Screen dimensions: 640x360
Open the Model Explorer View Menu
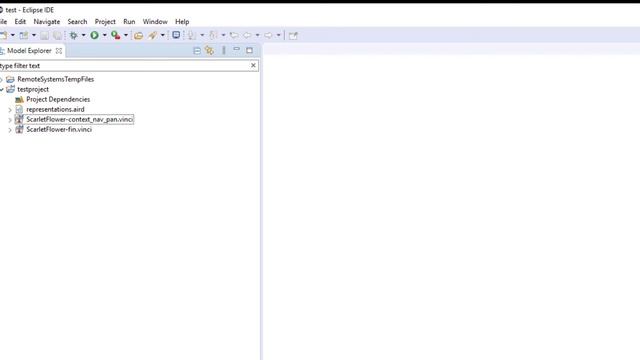pyautogui.click(x=224, y=51)
